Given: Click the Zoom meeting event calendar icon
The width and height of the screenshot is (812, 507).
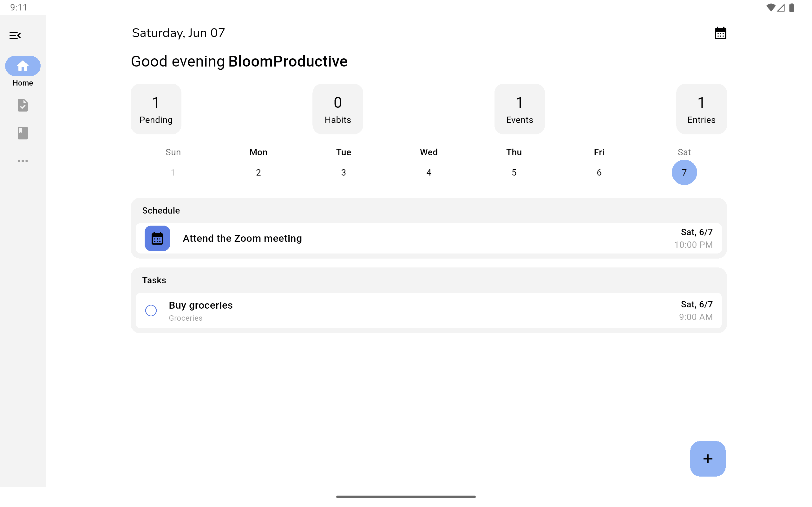Looking at the screenshot, I should tap(157, 238).
